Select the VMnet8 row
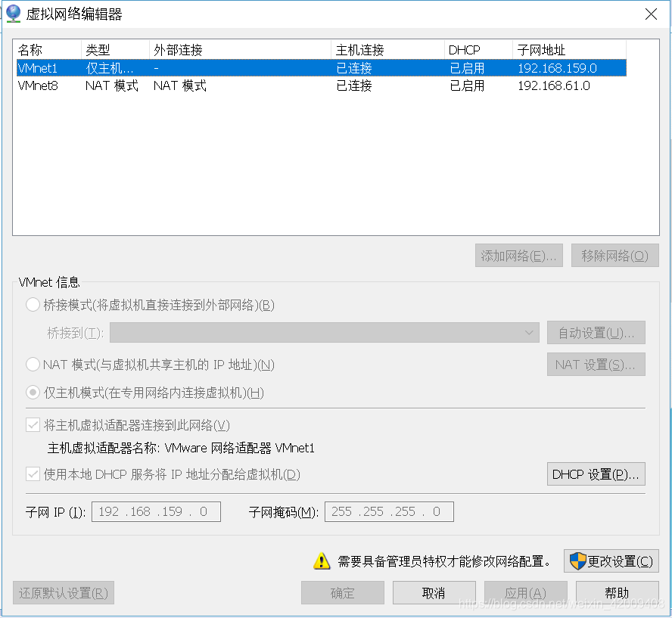The image size is (672, 618). tap(322, 85)
